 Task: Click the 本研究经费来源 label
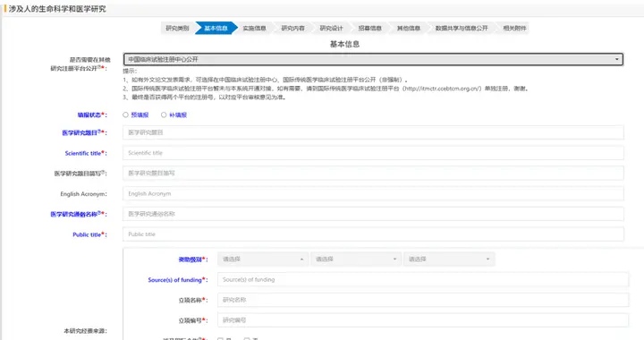(85, 331)
